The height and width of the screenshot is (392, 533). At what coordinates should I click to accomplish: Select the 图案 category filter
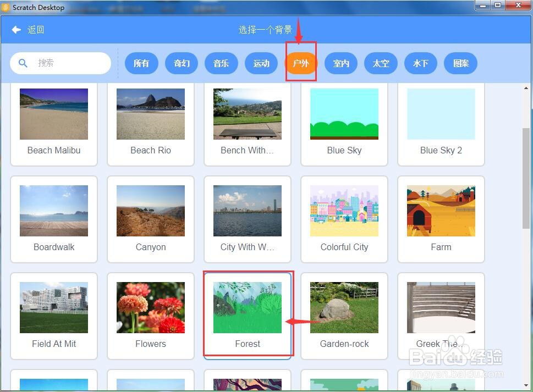pyautogui.click(x=460, y=63)
